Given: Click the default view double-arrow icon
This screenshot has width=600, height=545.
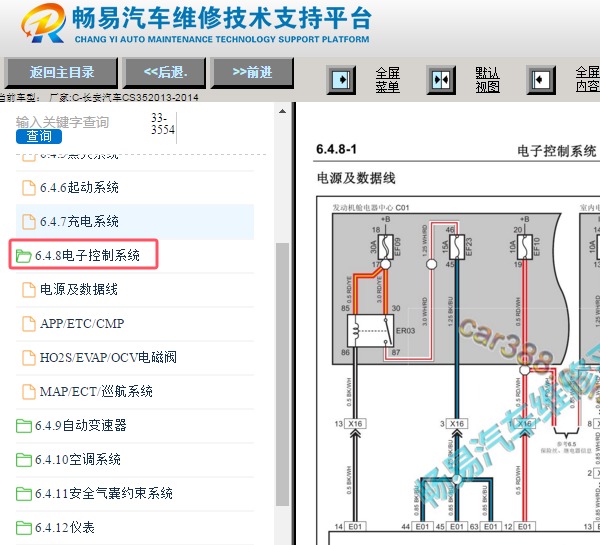Looking at the screenshot, I should pos(441,80).
